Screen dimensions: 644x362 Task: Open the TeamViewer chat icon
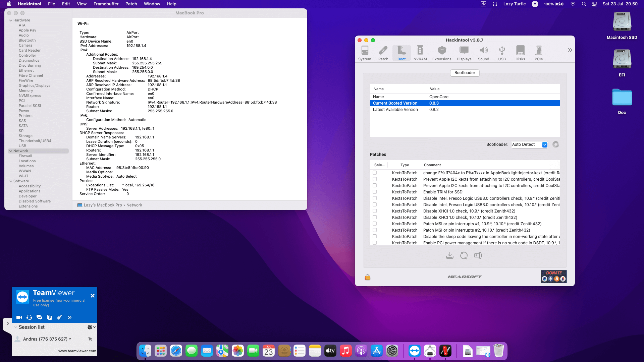click(39, 317)
